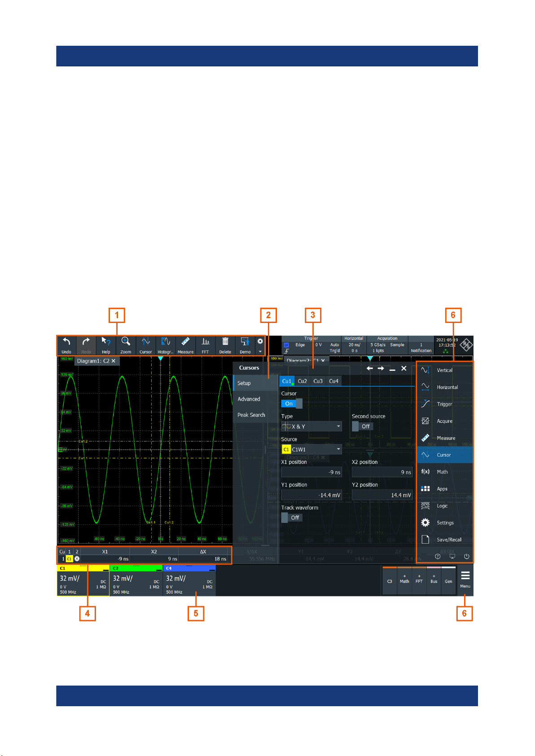Add an FFT waveform button in signal bar
Viewport: 535px width, 756px height.
click(x=419, y=581)
